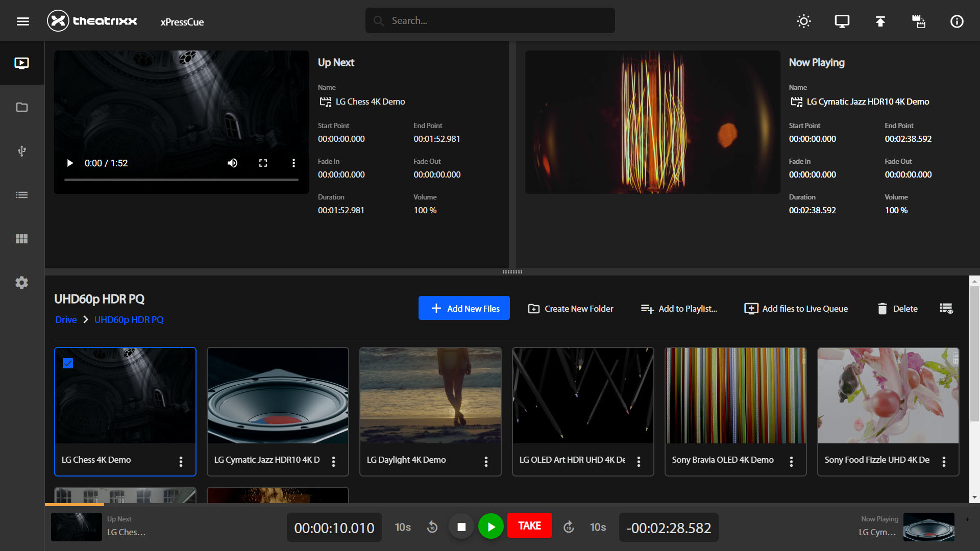Image resolution: width=980 pixels, height=551 pixels.
Task: Open the hamburger main menu
Action: pyautogui.click(x=23, y=21)
